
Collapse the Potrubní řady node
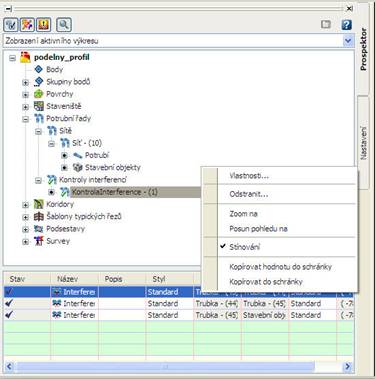pyautogui.click(x=25, y=119)
